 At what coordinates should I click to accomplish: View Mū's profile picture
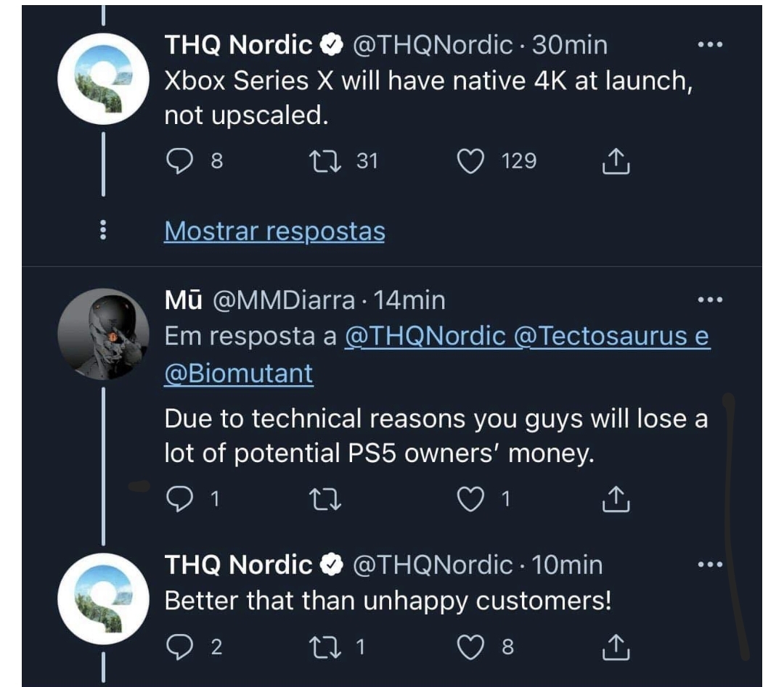tap(103, 333)
